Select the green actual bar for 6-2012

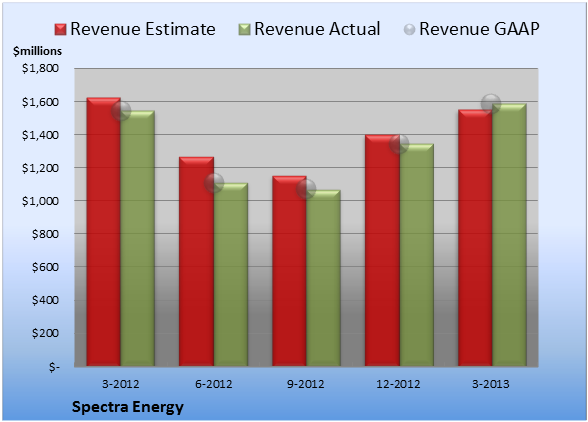click(231, 275)
